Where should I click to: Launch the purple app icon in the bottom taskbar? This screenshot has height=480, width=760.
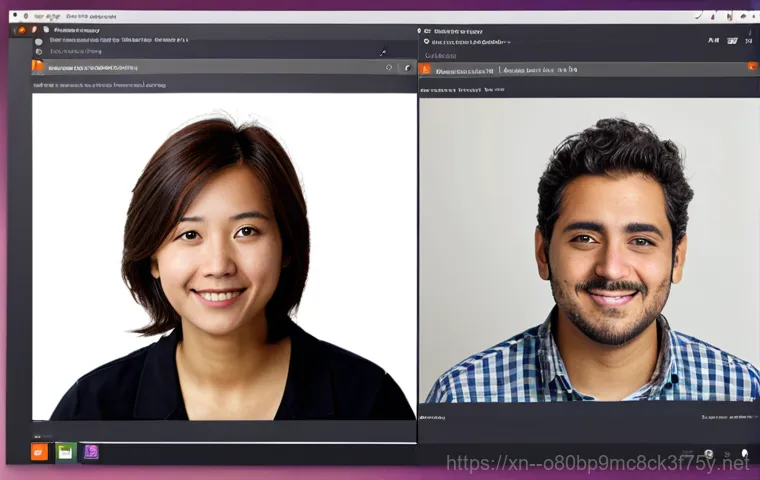[91, 452]
